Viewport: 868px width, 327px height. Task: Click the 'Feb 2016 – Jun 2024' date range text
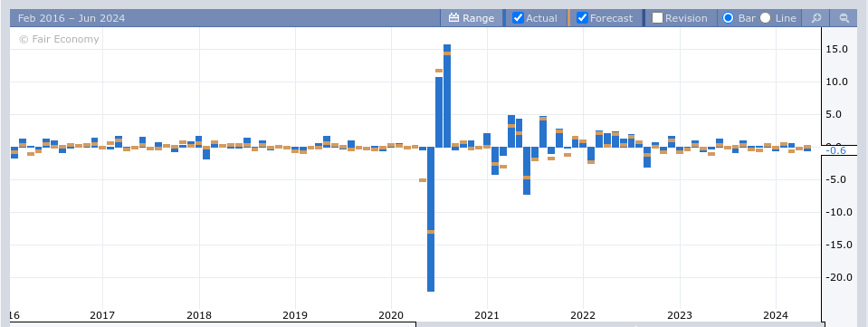(72, 18)
